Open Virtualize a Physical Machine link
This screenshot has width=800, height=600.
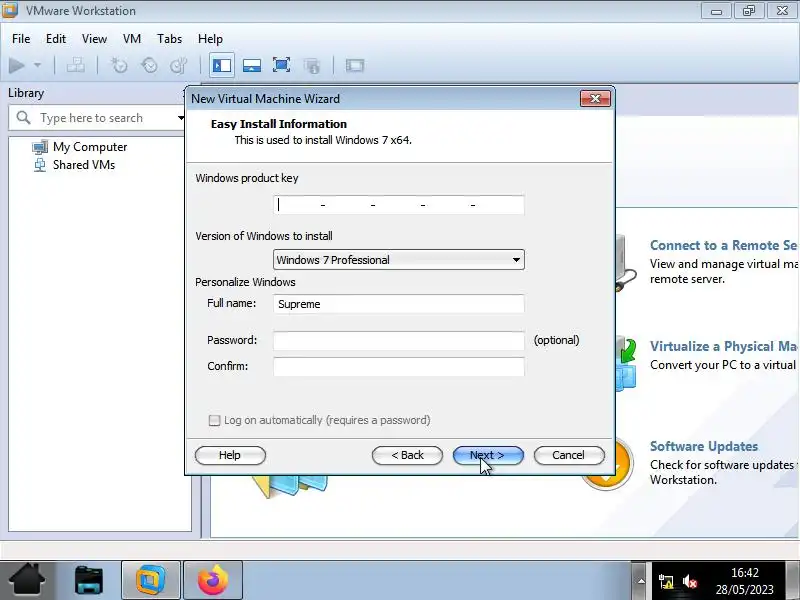pos(724,346)
